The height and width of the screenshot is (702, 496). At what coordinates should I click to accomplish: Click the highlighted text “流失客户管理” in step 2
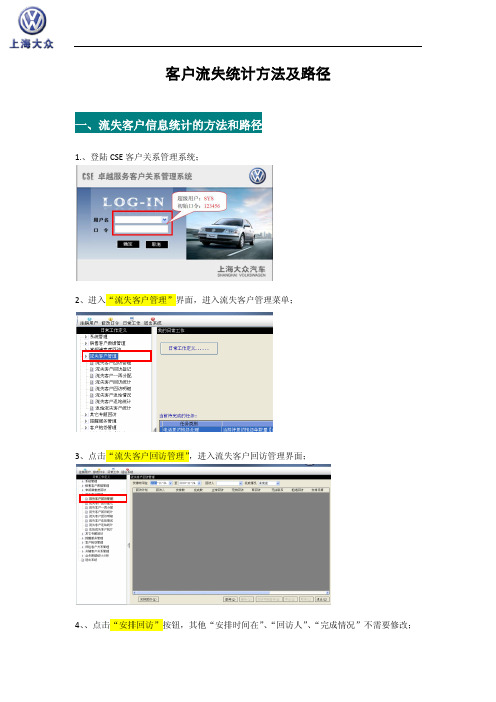141,300
